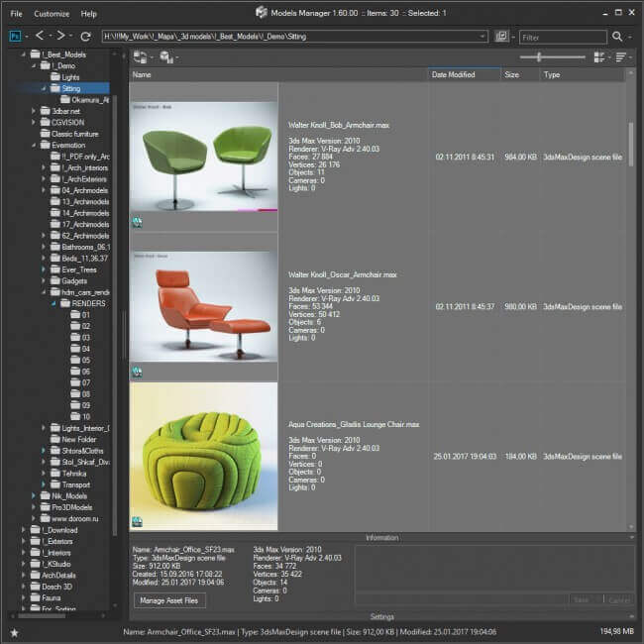Select the orange Oscar Armchair thumbnail
This screenshot has width=644, height=644.
(203, 306)
